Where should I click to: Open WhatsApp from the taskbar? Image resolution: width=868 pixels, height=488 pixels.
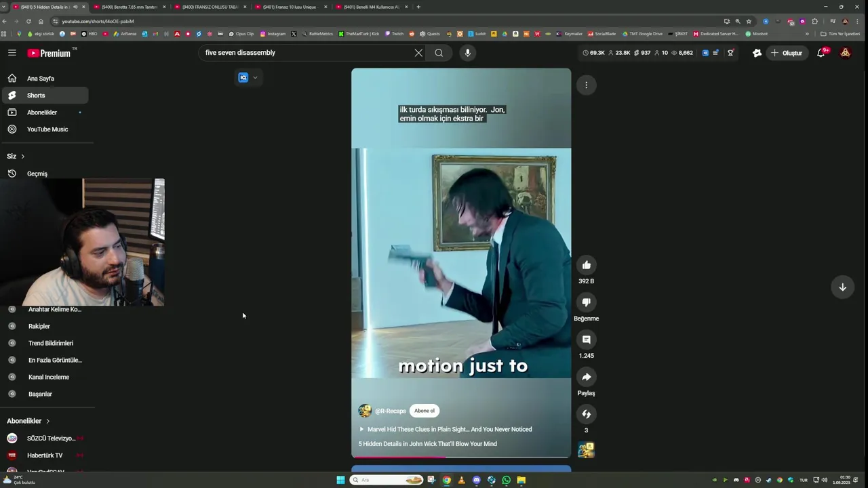[x=507, y=480]
